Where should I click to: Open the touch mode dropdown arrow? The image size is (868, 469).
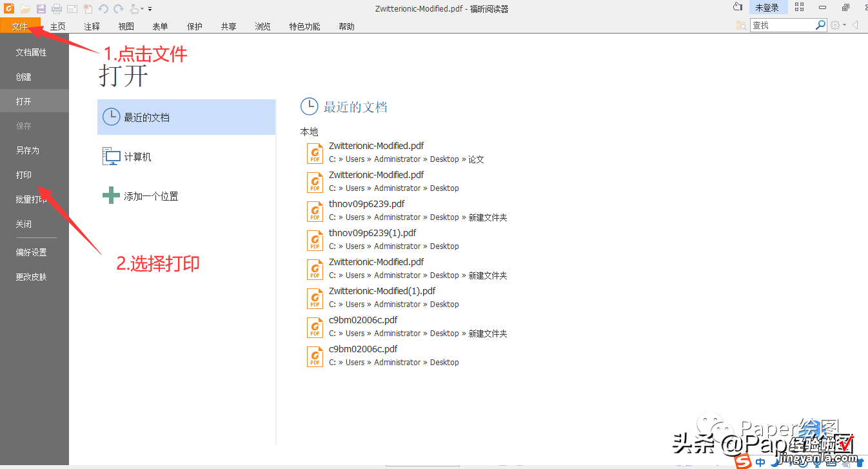[143, 9]
